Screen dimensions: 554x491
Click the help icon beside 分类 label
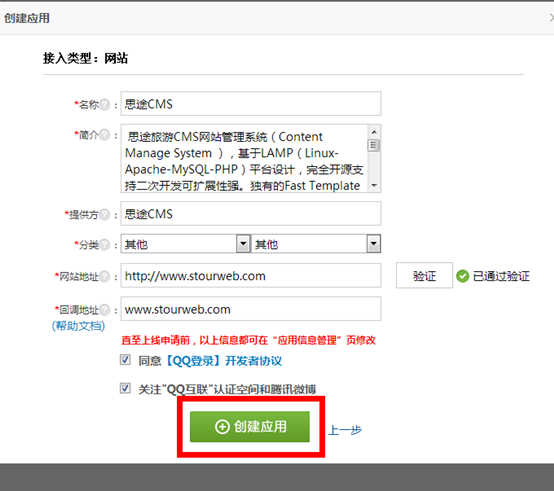pos(105,244)
